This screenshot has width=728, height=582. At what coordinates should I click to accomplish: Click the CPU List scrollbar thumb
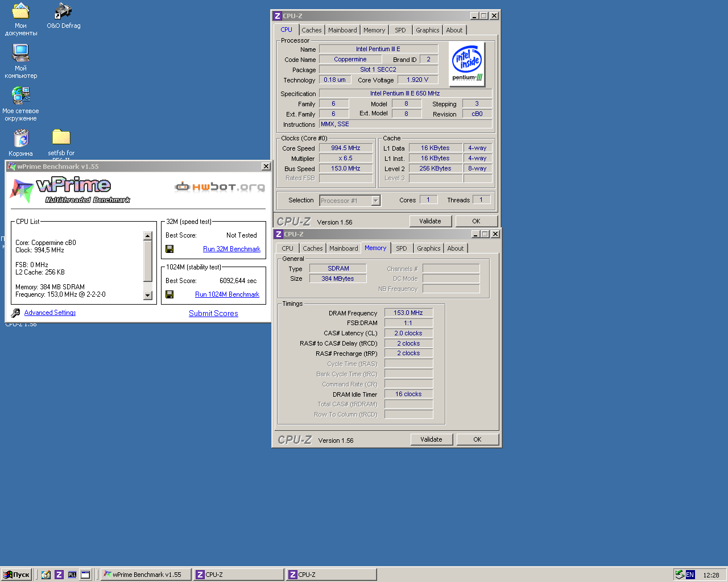(x=148, y=261)
